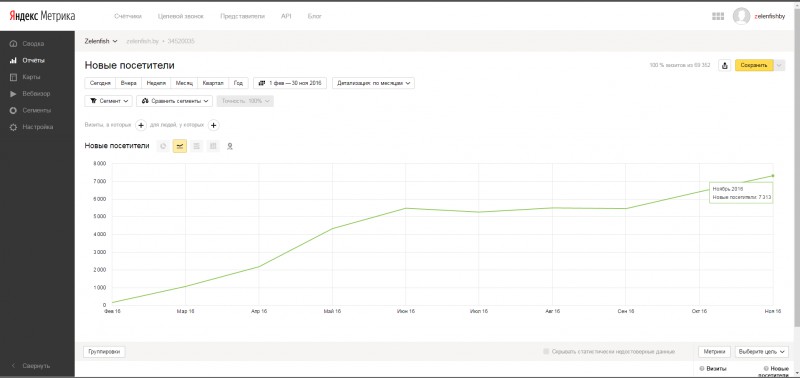Select the line chart view icon
Image resolution: width=800 pixels, height=378 pixels.
180,146
